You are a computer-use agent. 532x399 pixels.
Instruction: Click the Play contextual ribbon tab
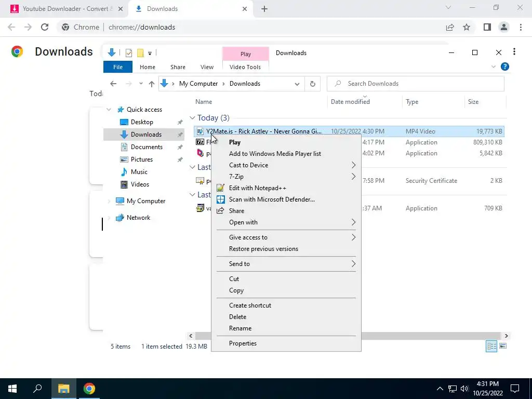(246, 54)
